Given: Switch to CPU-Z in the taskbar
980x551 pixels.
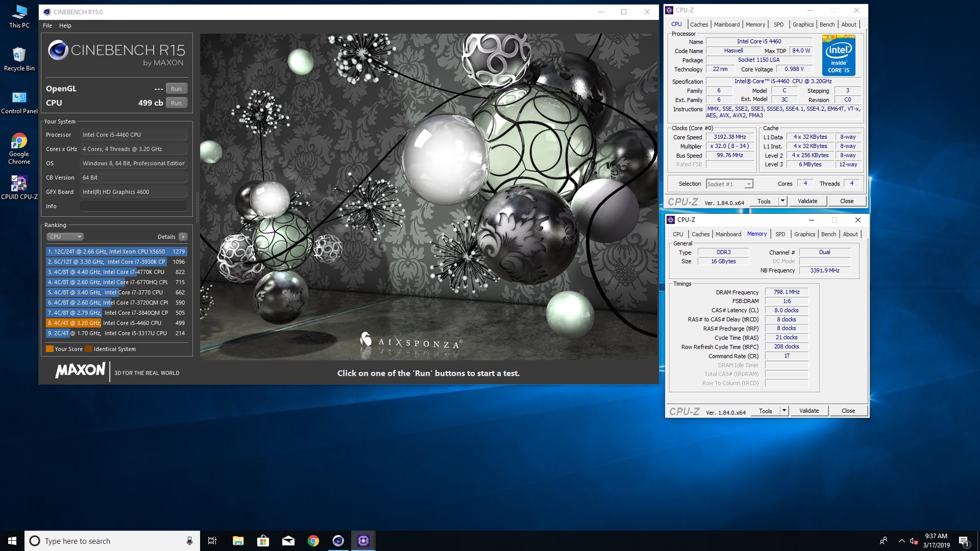Looking at the screenshot, I should [x=363, y=541].
